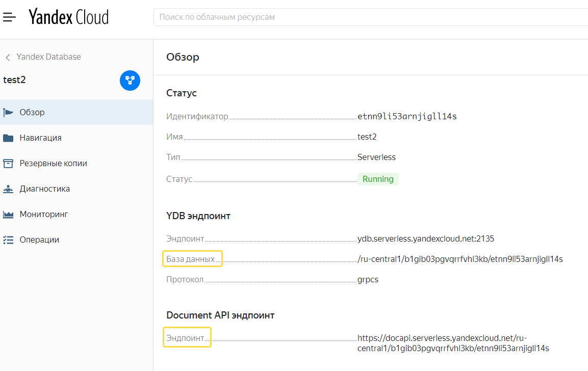Click the blue database icon next to test2
The height and width of the screenshot is (371, 588).
pyautogui.click(x=130, y=81)
